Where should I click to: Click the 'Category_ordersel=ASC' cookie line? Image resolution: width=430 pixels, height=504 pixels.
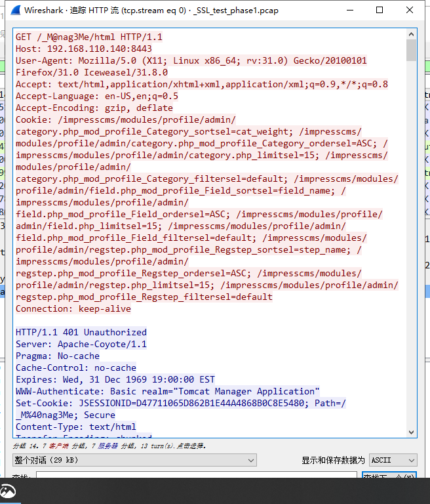pyautogui.click(x=202, y=144)
